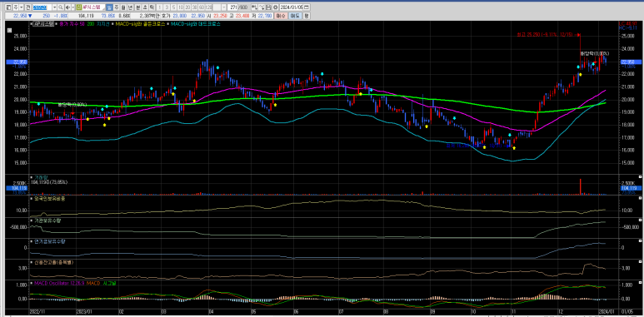This screenshot has height=317, width=644.
Task: Choose the 30 interval button
Action: [x=195, y=7]
